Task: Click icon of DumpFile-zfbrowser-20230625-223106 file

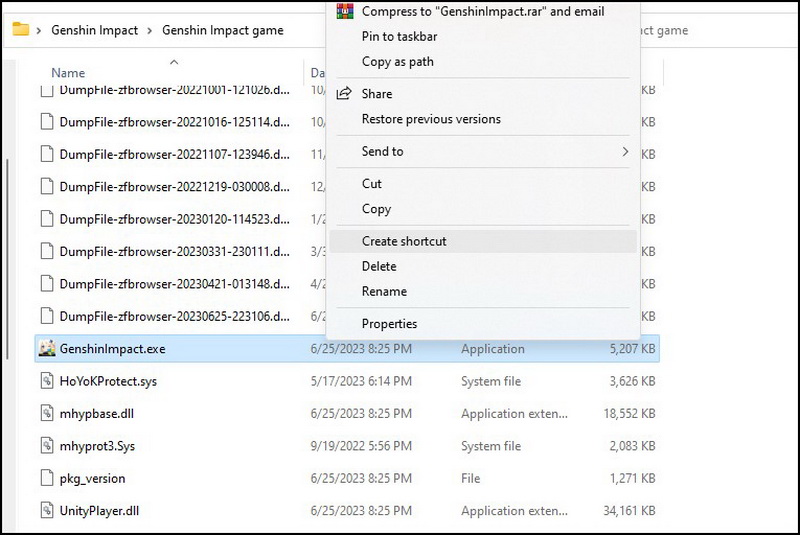Action: (47, 316)
